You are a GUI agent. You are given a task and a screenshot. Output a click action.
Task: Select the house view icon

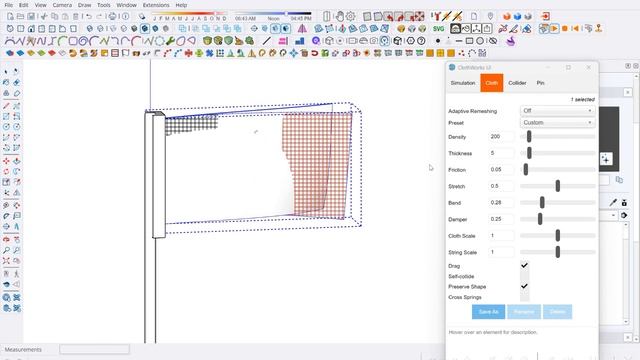tap(31, 29)
